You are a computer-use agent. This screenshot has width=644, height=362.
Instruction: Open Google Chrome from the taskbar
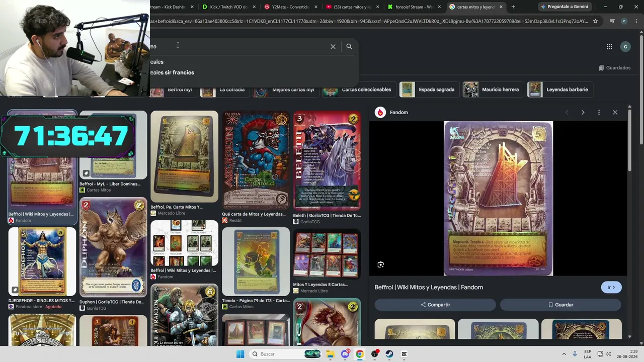(360, 354)
